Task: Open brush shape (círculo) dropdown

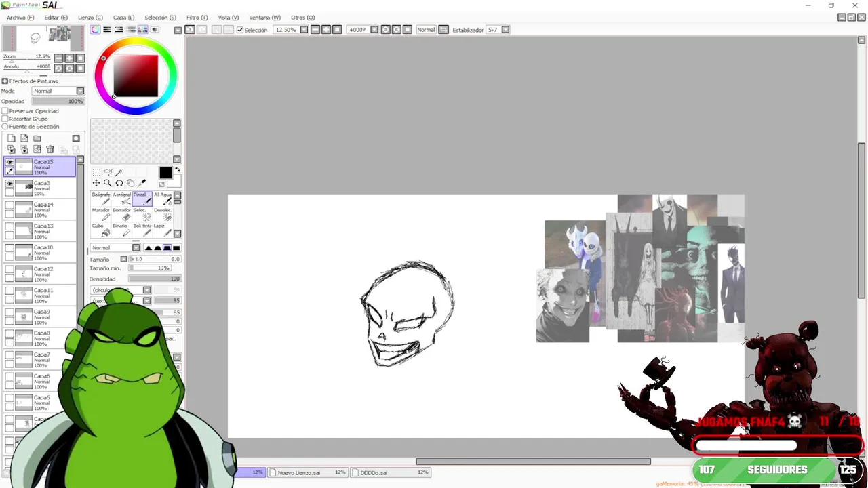Action: tap(146, 290)
